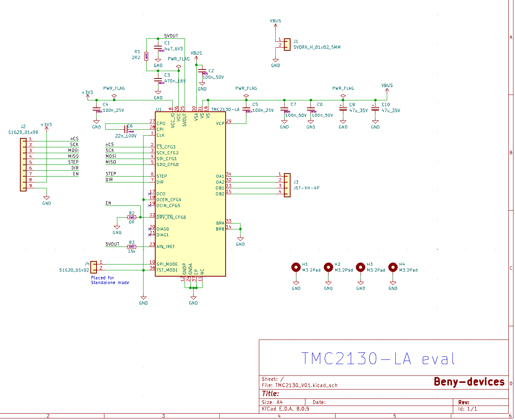Select capacitor C10 47u_35V
This screenshot has width=515, height=420.
(x=376, y=109)
